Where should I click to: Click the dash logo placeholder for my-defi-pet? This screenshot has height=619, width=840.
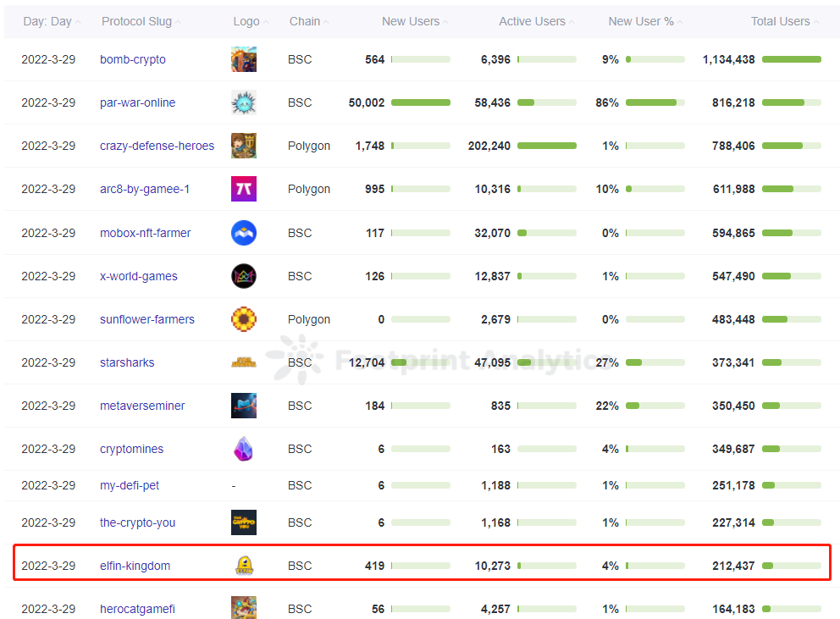pos(234,485)
